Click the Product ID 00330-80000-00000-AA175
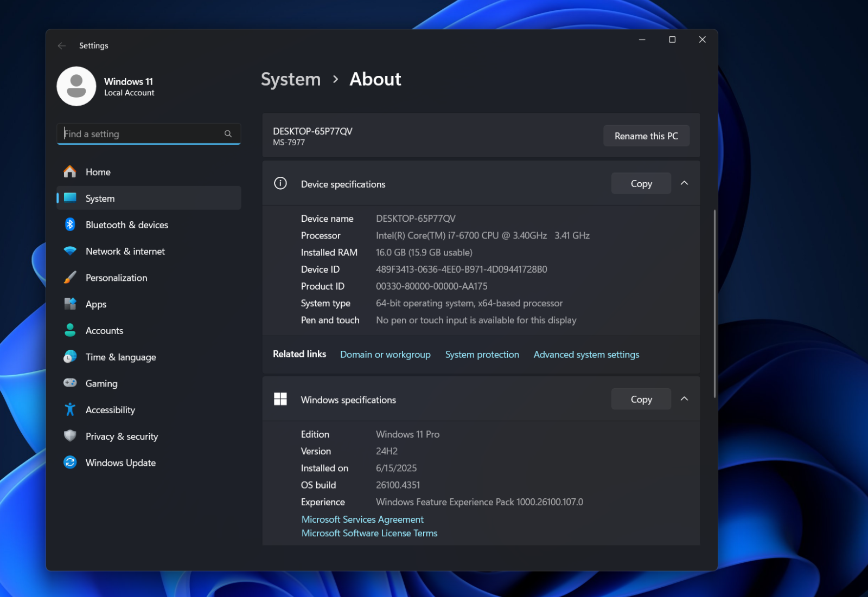This screenshot has width=868, height=597. [432, 286]
